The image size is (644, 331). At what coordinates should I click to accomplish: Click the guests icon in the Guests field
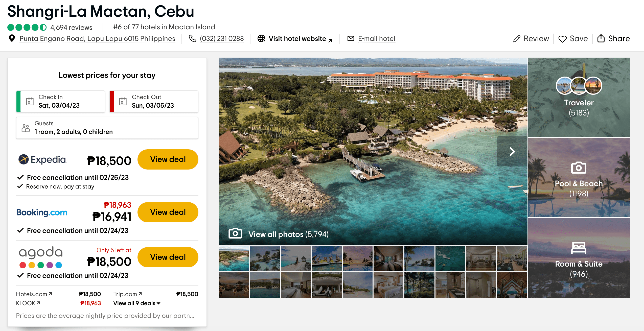[26, 128]
